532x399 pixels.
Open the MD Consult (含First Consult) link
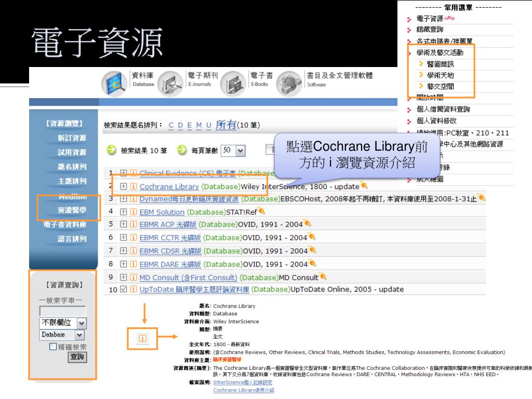(188, 277)
